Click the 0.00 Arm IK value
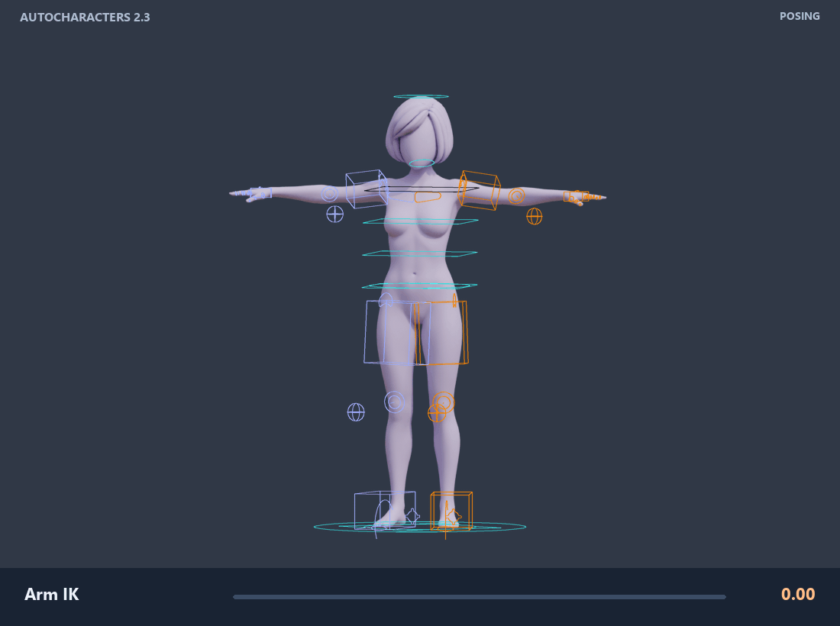Screen dimensions: 840x626 [798, 594]
